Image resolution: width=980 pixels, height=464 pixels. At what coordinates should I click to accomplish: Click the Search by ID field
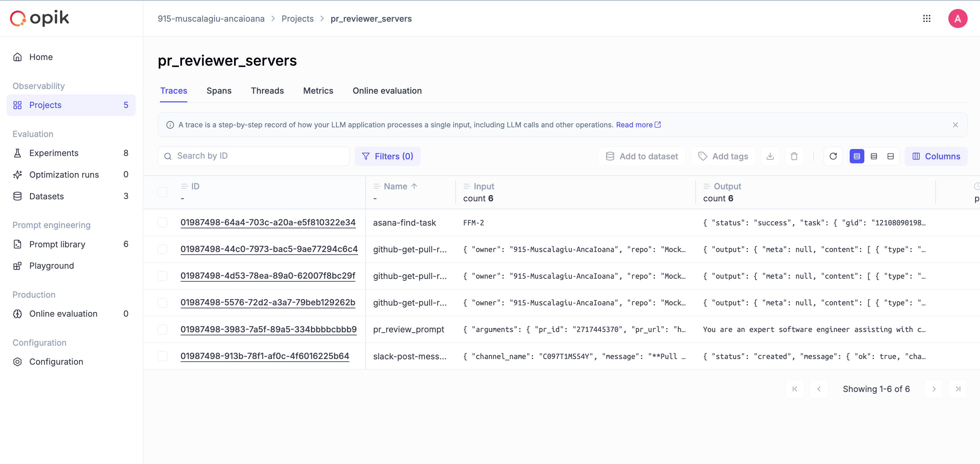253,156
